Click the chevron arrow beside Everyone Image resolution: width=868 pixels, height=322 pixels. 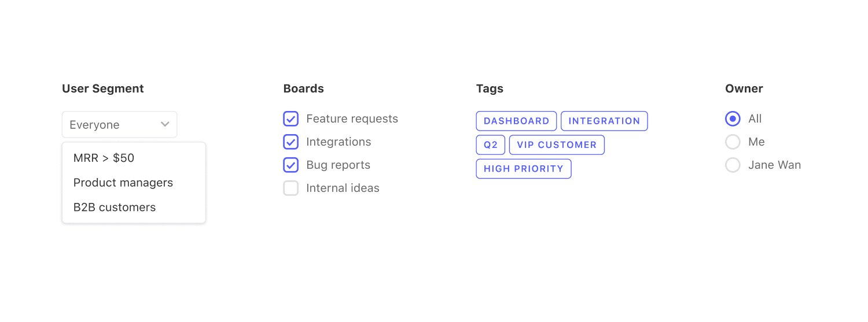point(165,124)
